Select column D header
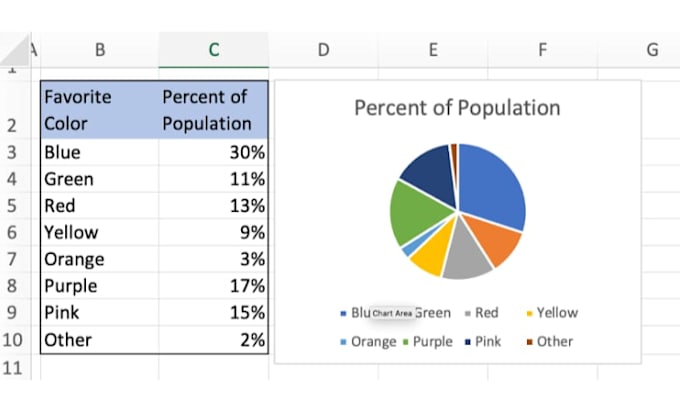 point(324,50)
